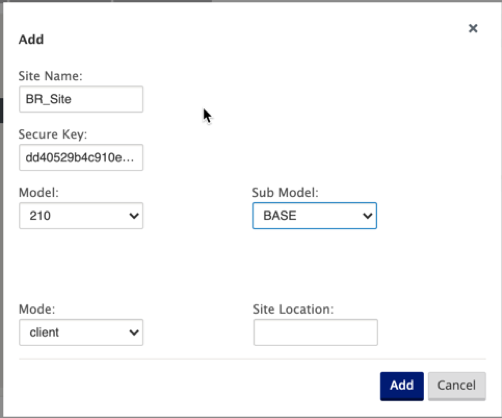Click the chevron arrow in the Model box

[134, 216]
